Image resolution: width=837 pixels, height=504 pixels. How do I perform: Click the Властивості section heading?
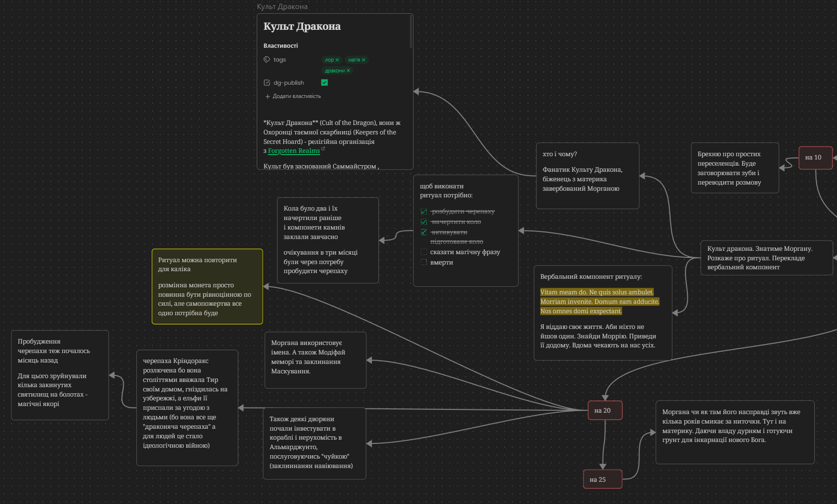[281, 46]
